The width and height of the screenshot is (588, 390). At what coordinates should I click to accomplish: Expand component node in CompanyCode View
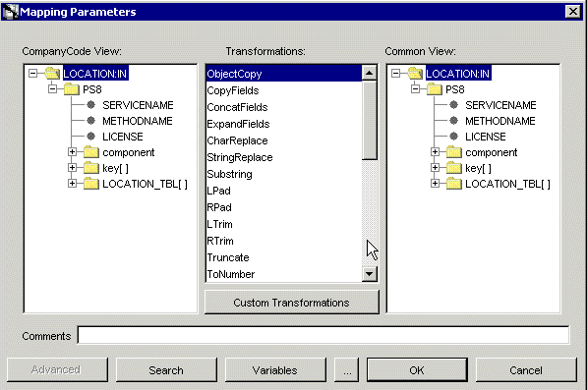click(x=72, y=151)
